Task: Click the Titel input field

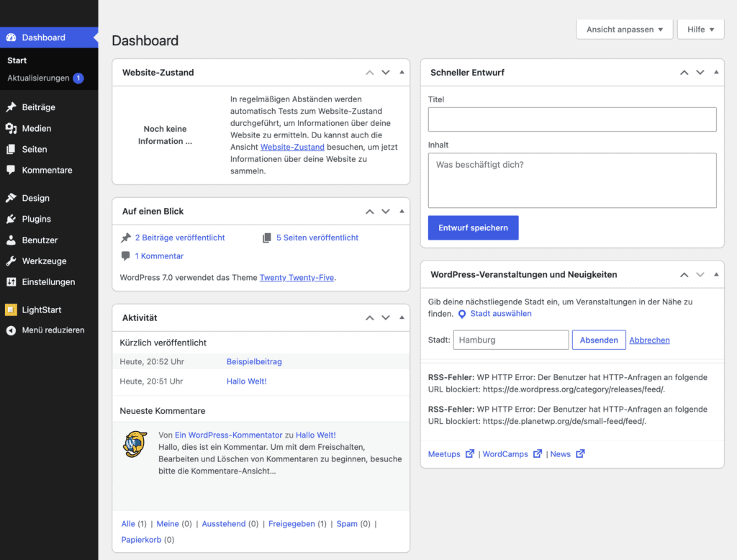Action: (x=572, y=119)
